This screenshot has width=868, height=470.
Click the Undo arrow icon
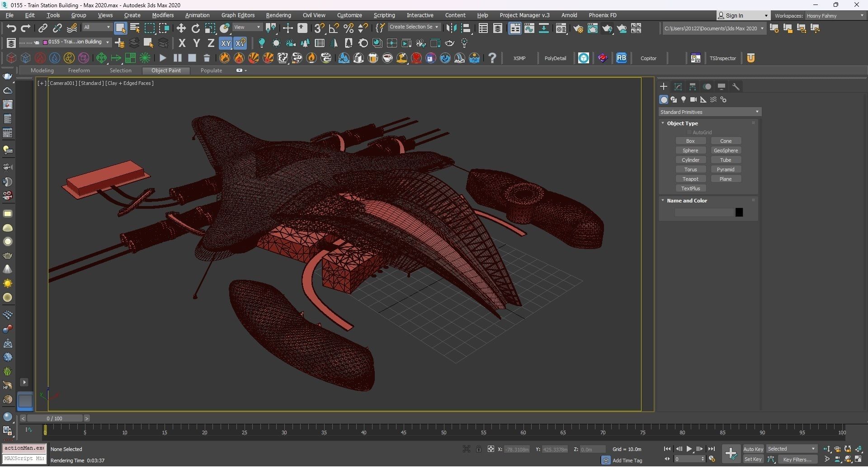click(x=11, y=28)
